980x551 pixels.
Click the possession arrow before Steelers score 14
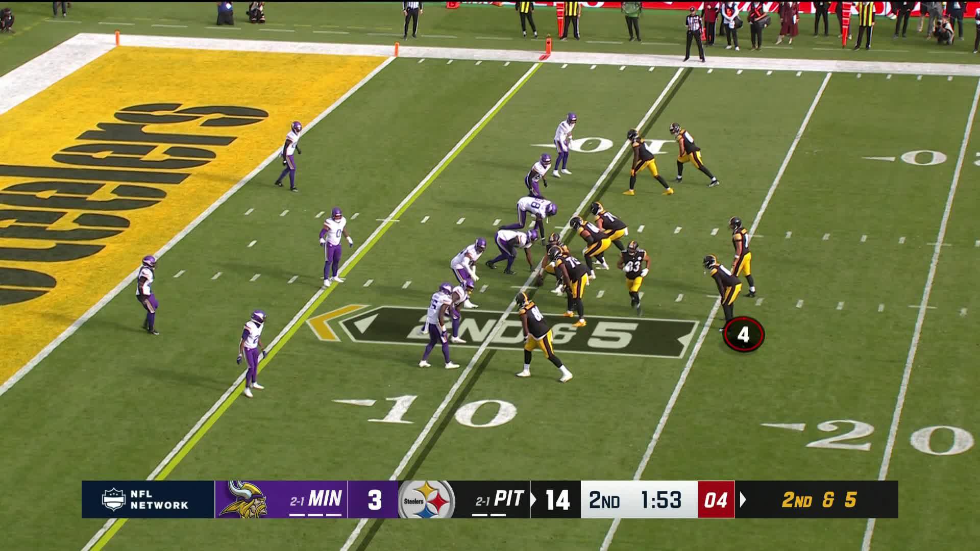[534, 499]
